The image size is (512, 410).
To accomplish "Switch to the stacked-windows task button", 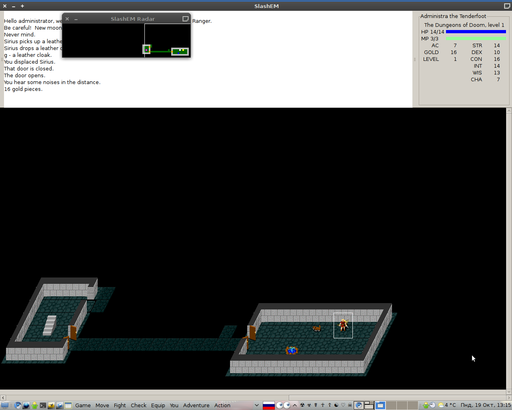I will pos(369,405).
